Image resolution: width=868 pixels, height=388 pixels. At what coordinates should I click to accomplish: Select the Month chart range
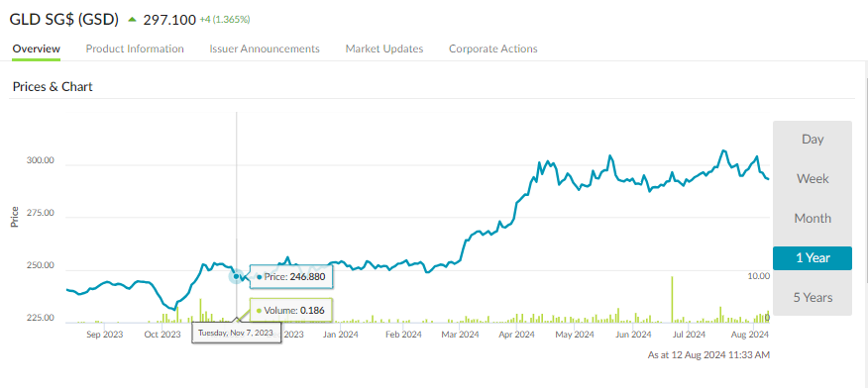(813, 219)
